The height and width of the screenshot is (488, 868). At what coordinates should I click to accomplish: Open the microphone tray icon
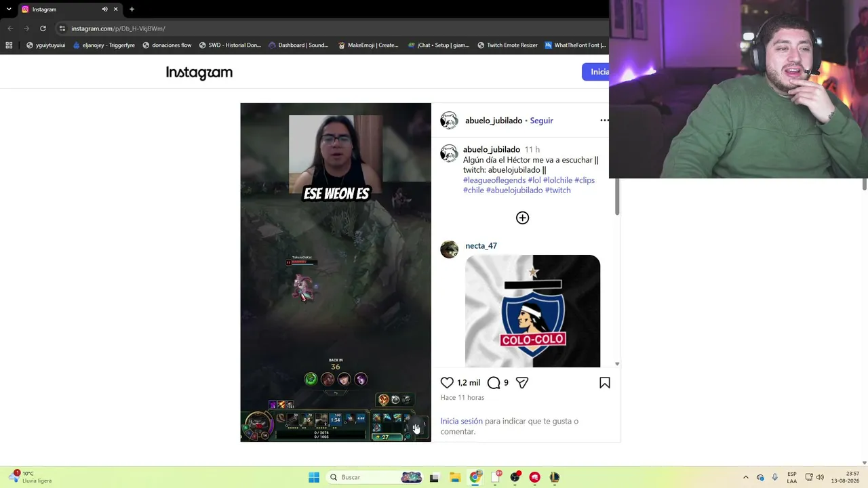click(774, 477)
